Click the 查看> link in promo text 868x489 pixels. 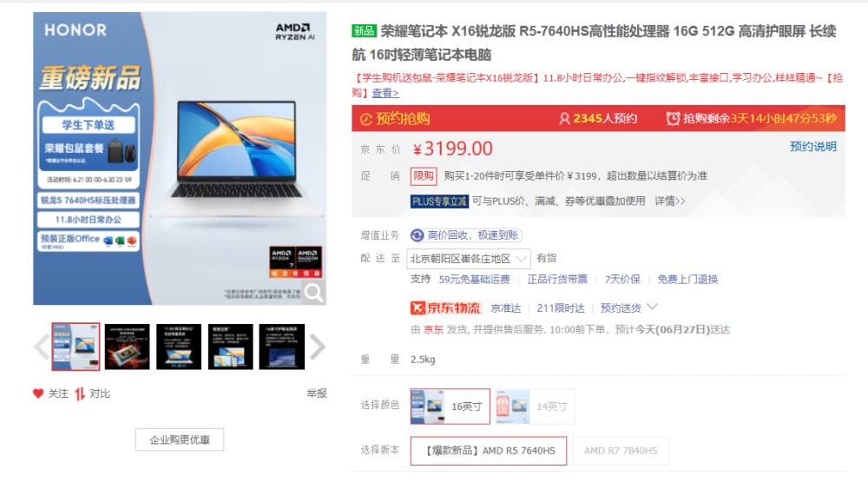[385, 93]
